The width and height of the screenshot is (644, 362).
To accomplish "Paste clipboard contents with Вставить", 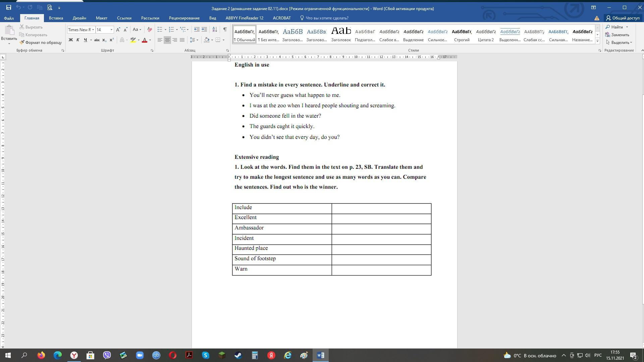I will pos(9,35).
